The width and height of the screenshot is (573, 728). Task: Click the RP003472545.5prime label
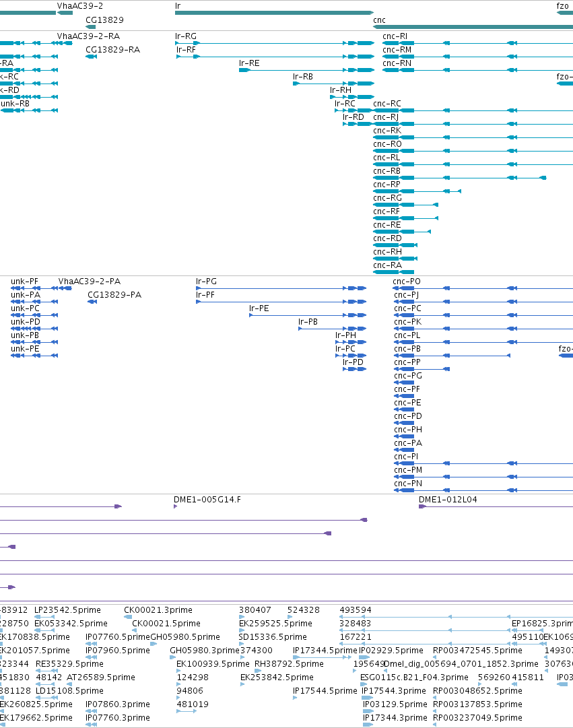[x=477, y=651]
